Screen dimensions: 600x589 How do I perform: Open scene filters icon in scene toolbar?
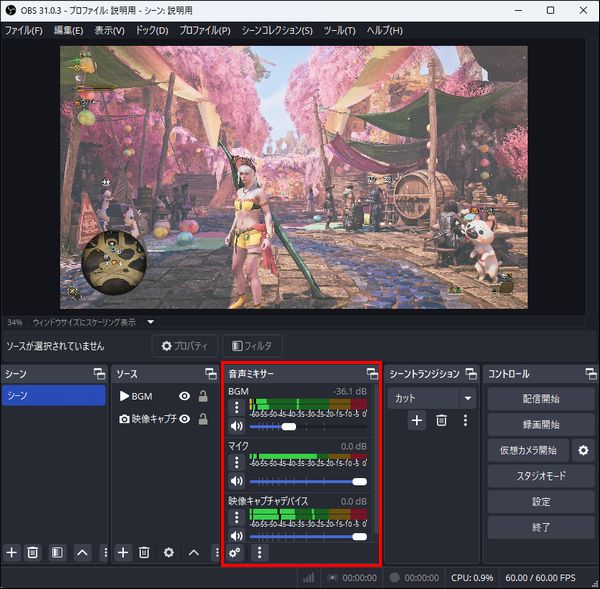[57, 552]
